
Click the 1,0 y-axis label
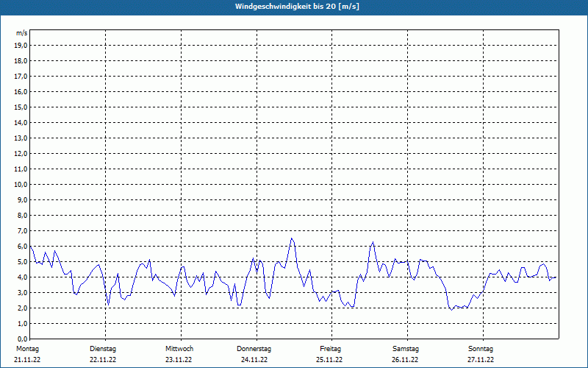(23, 323)
